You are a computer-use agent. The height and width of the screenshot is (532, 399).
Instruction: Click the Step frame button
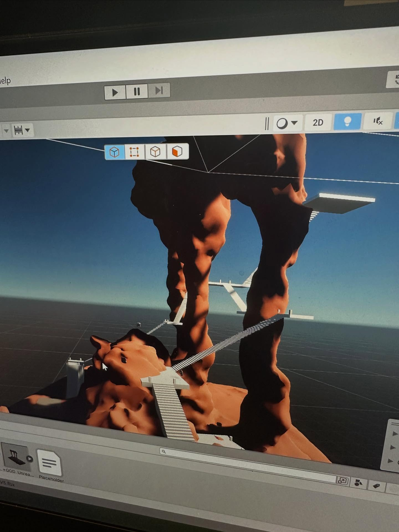point(159,90)
